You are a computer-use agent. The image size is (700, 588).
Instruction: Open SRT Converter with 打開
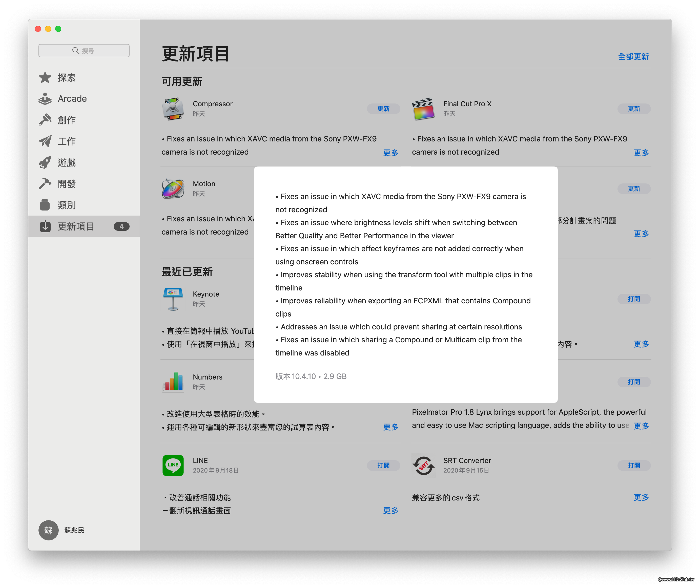tap(634, 465)
